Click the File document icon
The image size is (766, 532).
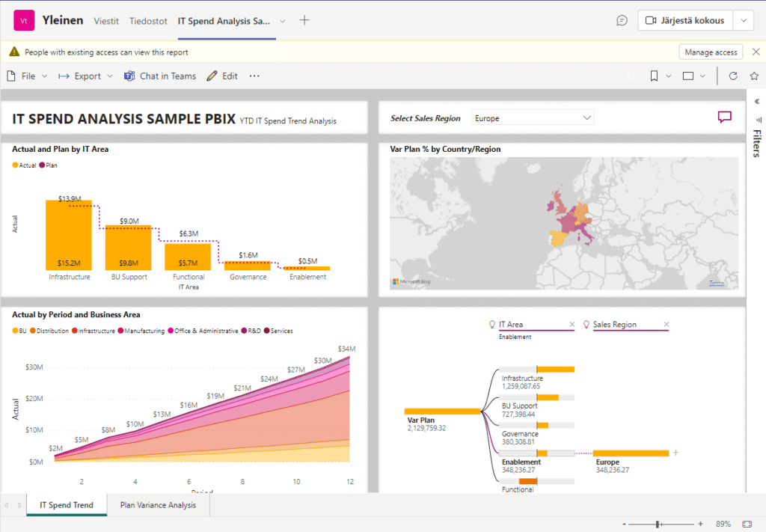11,76
